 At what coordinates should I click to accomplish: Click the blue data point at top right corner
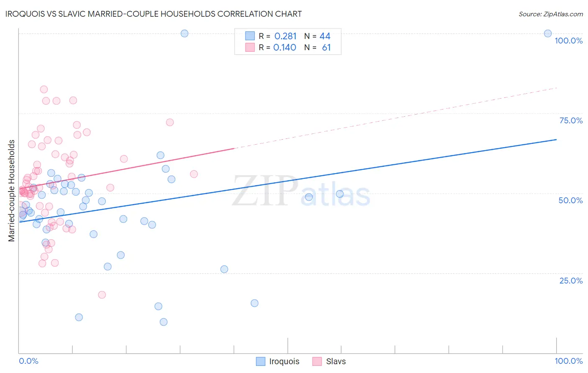coord(547,33)
